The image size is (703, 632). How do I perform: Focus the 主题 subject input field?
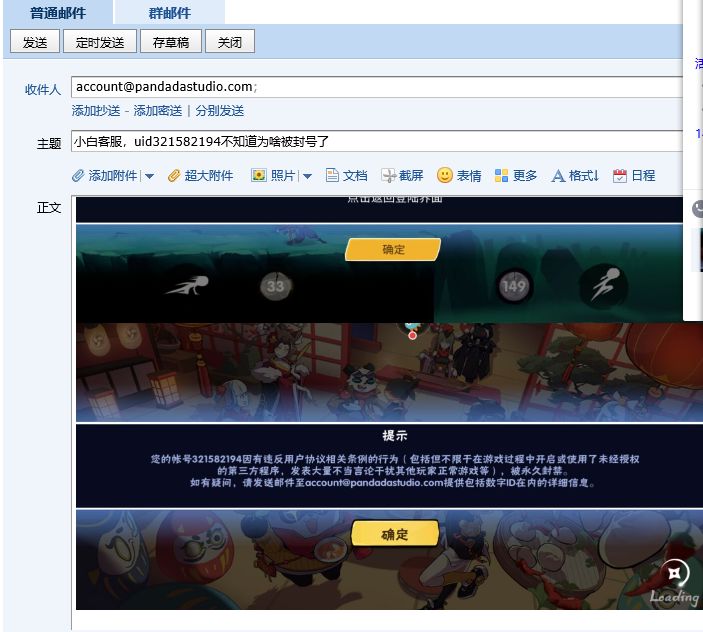point(377,142)
